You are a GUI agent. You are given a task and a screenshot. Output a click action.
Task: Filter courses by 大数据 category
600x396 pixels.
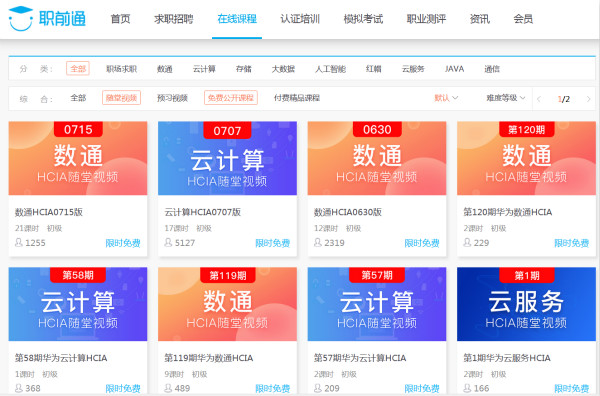(x=284, y=69)
